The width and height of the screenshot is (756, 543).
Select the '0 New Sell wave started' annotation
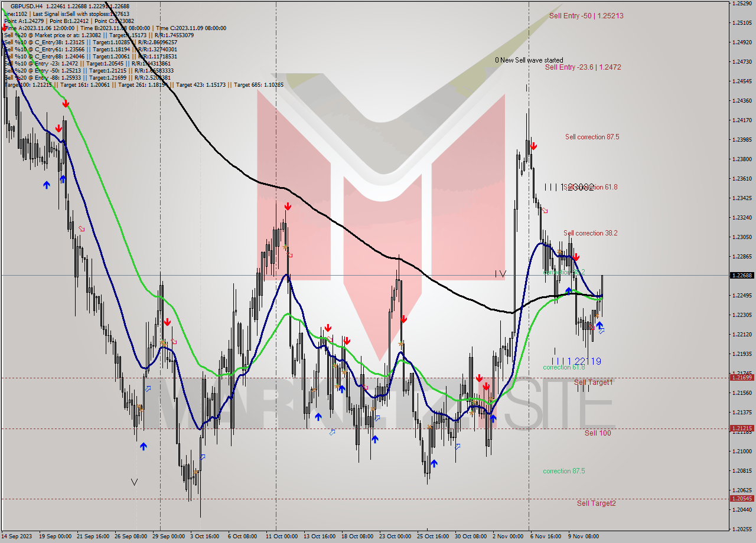pos(529,60)
